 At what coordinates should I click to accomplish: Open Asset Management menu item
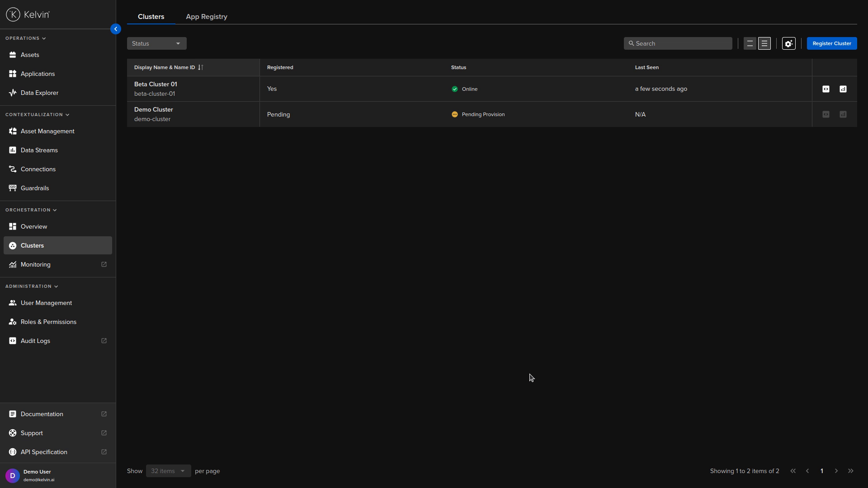(47, 131)
